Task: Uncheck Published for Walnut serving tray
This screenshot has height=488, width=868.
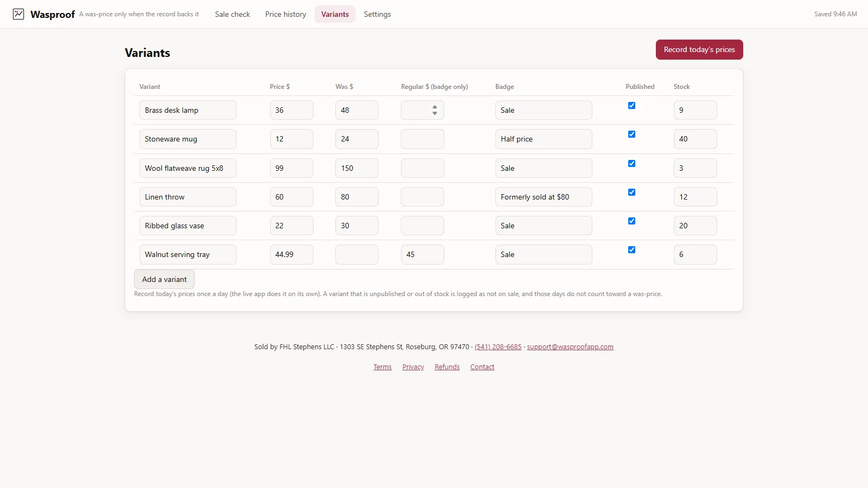Action: tap(631, 250)
